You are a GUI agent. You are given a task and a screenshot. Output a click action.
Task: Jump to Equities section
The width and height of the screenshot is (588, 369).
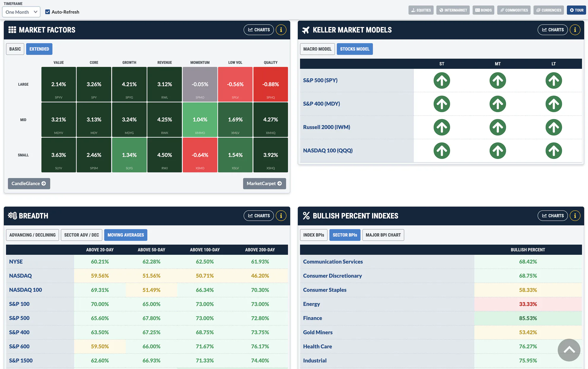click(421, 10)
